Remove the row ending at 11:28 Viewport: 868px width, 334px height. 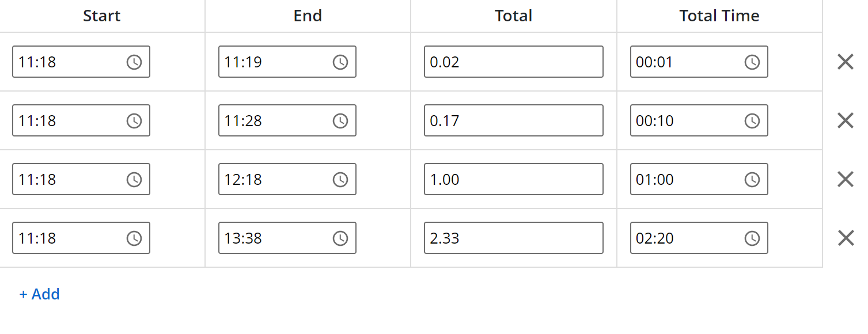[x=845, y=121]
